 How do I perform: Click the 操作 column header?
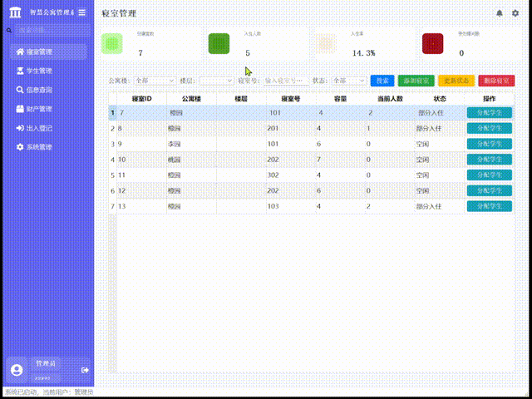pos(490,99)
